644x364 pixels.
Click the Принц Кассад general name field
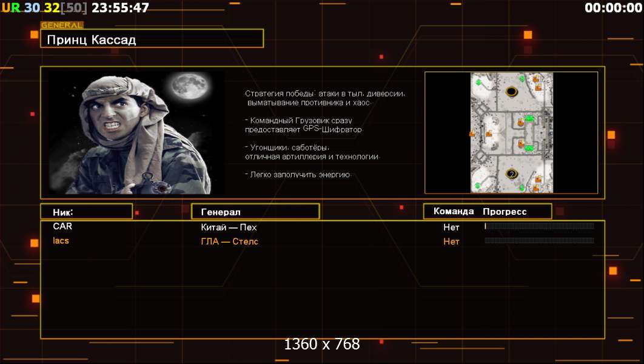click(152, 39)
